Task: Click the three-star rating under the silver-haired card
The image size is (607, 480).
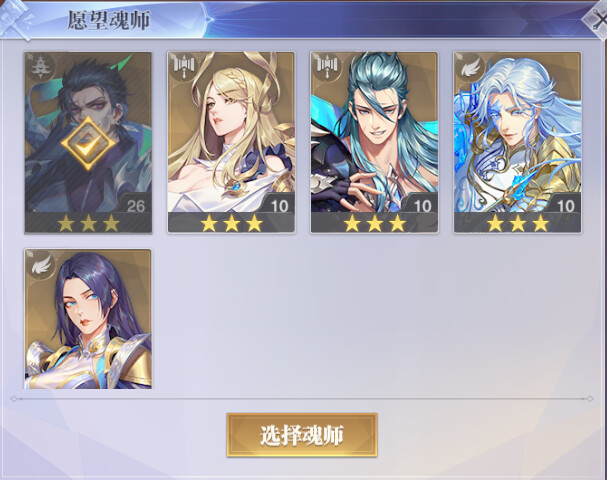Action: (x=517, y=223)
